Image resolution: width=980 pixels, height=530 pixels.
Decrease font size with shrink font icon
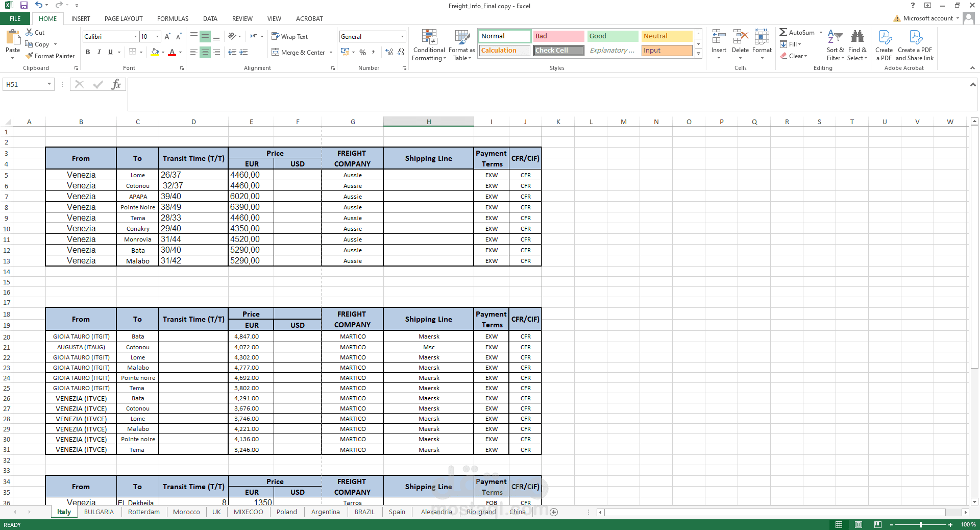coord(179,36)
